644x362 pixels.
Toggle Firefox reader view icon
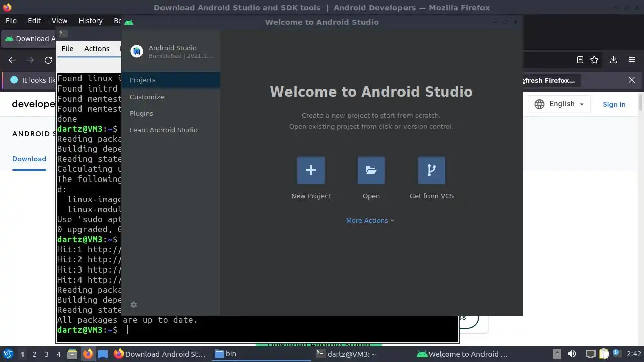pos(580,60)
